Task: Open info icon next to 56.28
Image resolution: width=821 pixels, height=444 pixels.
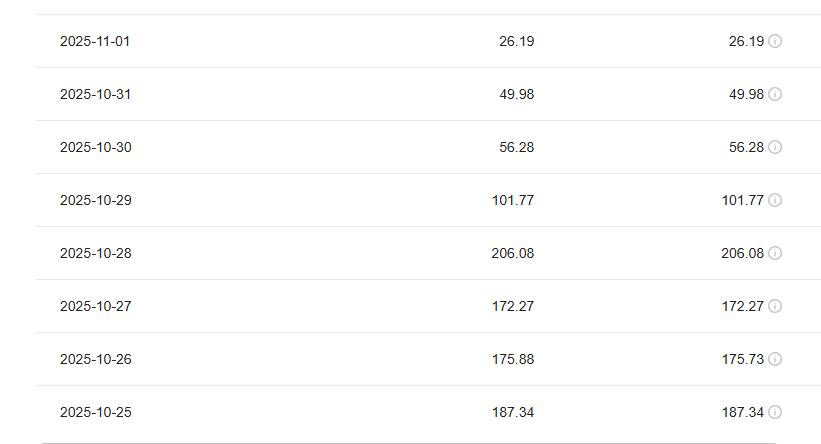Action: [x=775, y=147]
